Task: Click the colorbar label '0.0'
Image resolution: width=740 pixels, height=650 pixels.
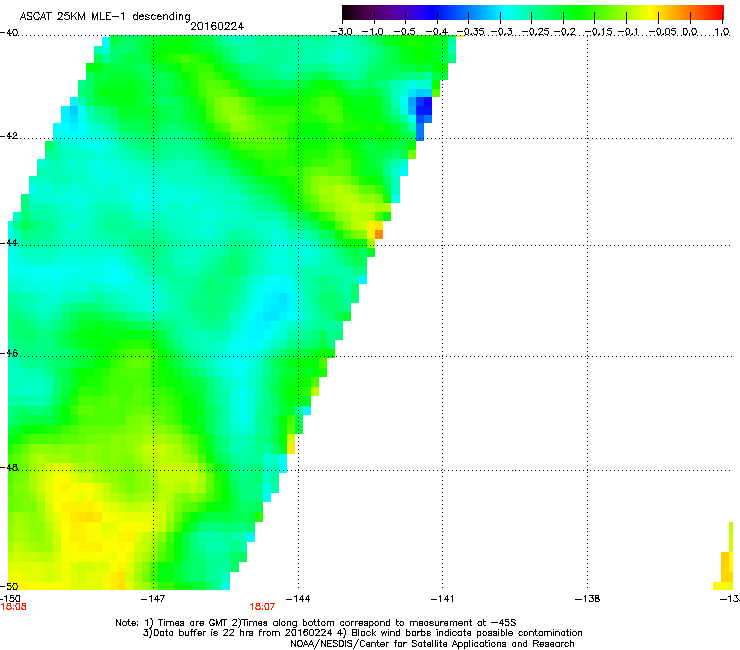Action: tap(690, 32)
